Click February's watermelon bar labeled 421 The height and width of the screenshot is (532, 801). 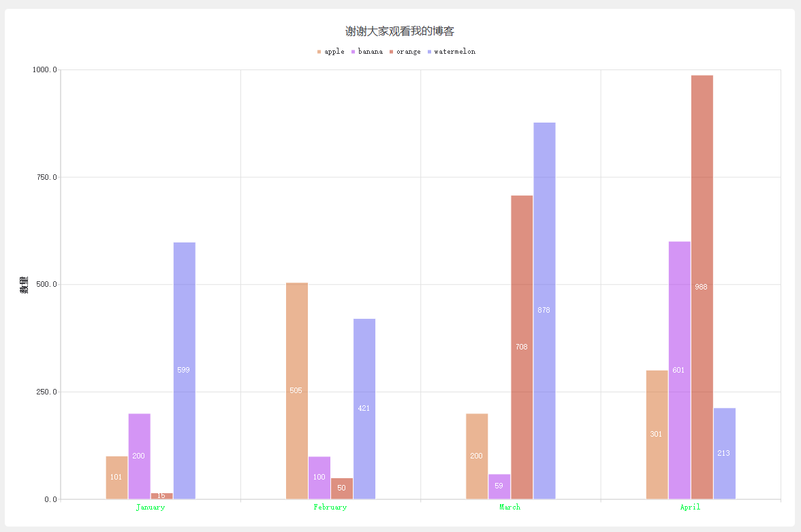point(365,409)
